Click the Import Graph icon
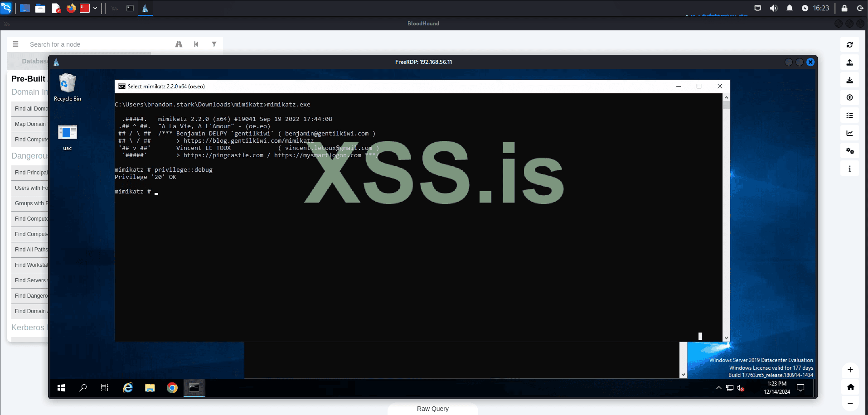 point(850,97)
